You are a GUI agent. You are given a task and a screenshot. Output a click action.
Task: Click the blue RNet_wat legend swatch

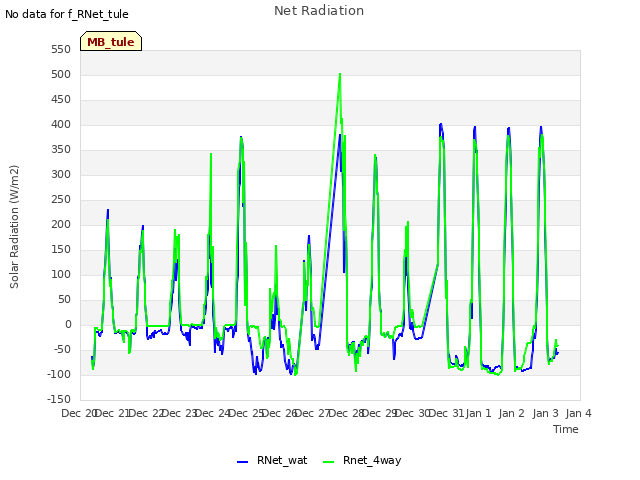[x=242, y=462]
